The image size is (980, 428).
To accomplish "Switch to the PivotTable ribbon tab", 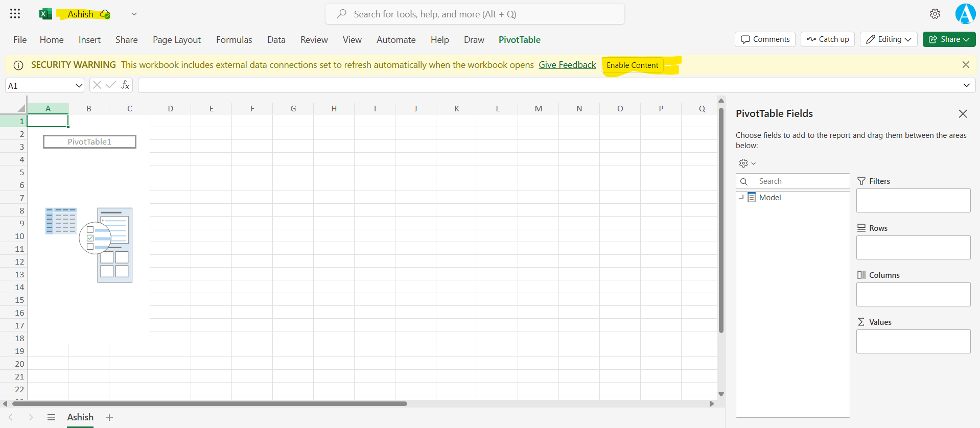I will 519,40.
